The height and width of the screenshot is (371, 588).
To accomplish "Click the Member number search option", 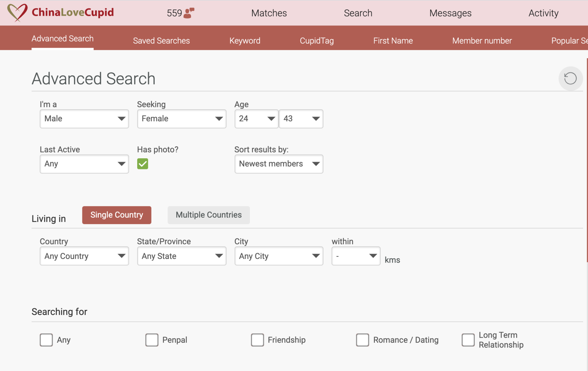I will pos(482,40).
